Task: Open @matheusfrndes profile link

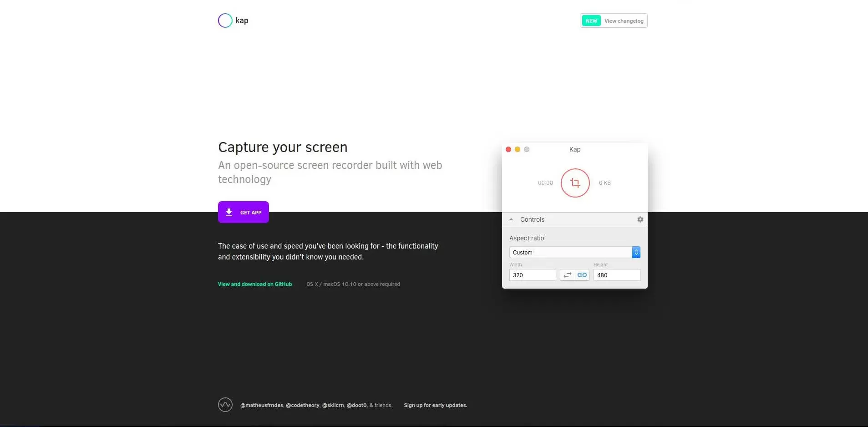Action: [261, 405]
